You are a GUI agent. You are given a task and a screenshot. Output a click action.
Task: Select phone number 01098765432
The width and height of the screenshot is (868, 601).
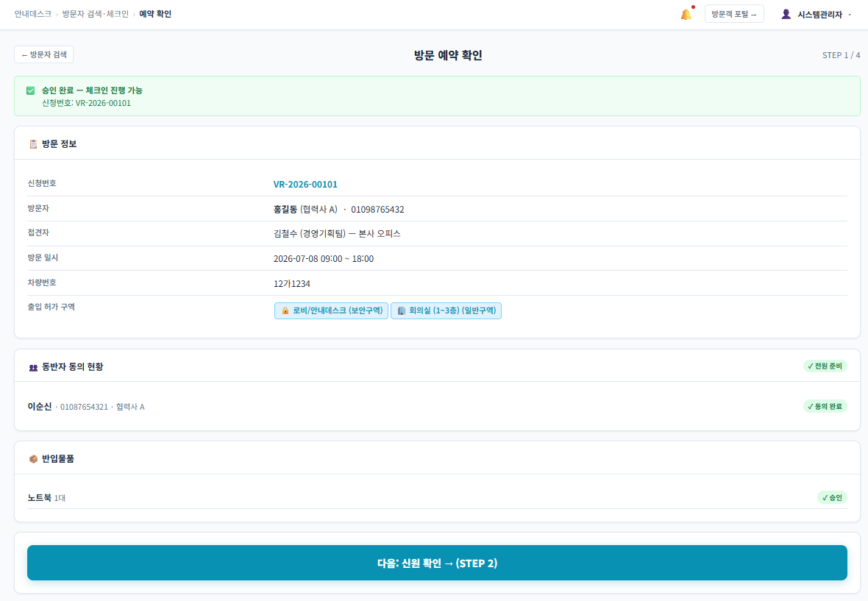pyautogui.click(x=377, y=209)
